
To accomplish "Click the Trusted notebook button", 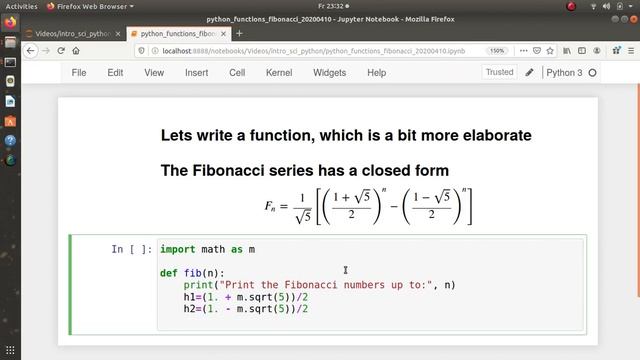I will pyautogui.click(x=499, y=72).
